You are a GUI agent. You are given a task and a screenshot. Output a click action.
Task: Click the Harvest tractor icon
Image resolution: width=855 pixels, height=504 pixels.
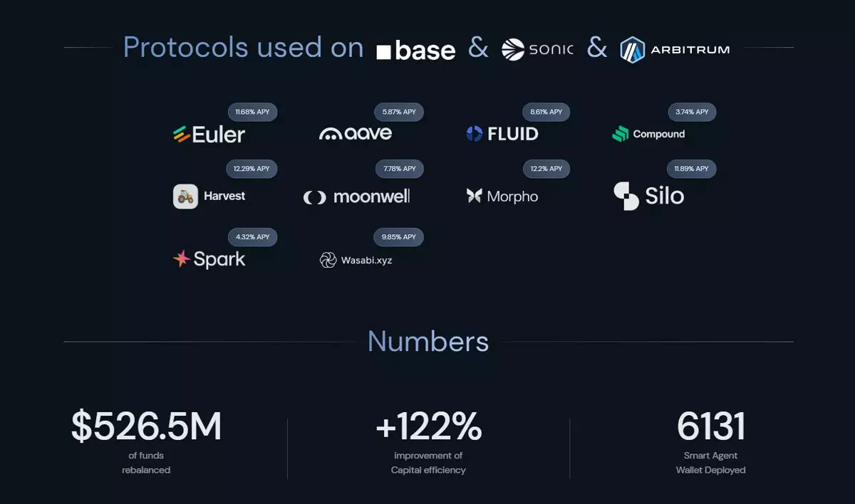(x=185, y=196)
